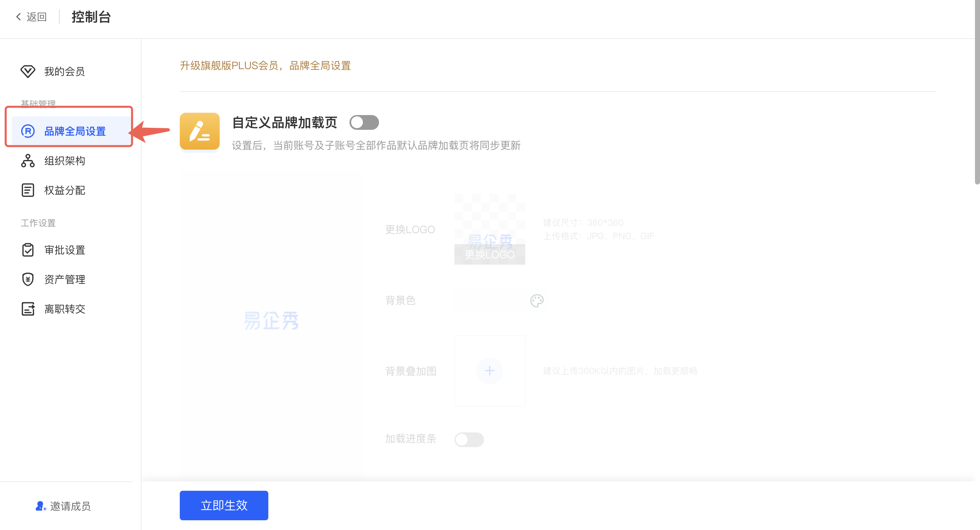Click the diamond icon beside 我的会员
980x530 pixels.
tap(28, 71)
